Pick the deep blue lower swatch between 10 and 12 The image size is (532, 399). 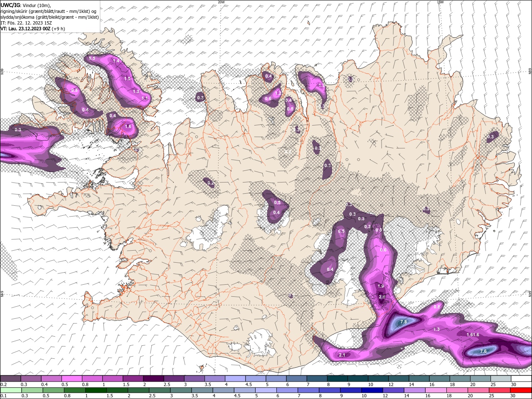[x=372, y=390]
